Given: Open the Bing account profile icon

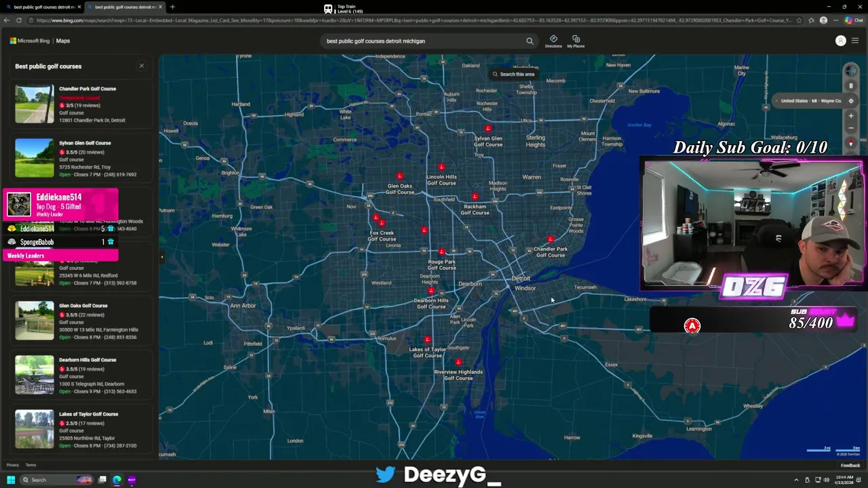Looking at the screenshot, I should pyautogui.click(x=840, y=41).
